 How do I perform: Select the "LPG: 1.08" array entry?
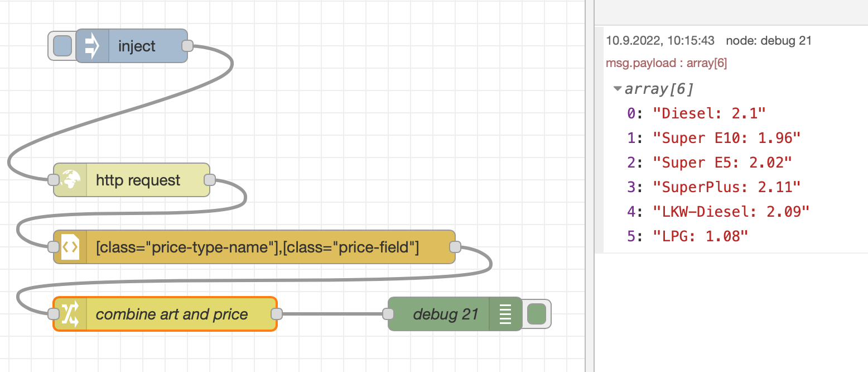[x=700, y=236]
